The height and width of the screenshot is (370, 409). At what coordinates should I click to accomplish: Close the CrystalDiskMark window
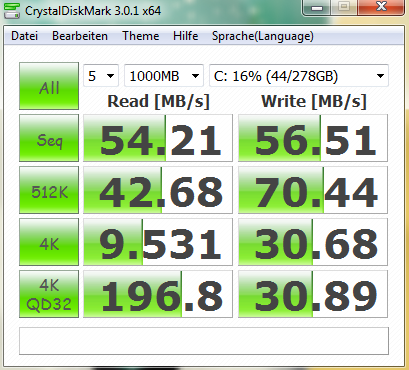381,7
